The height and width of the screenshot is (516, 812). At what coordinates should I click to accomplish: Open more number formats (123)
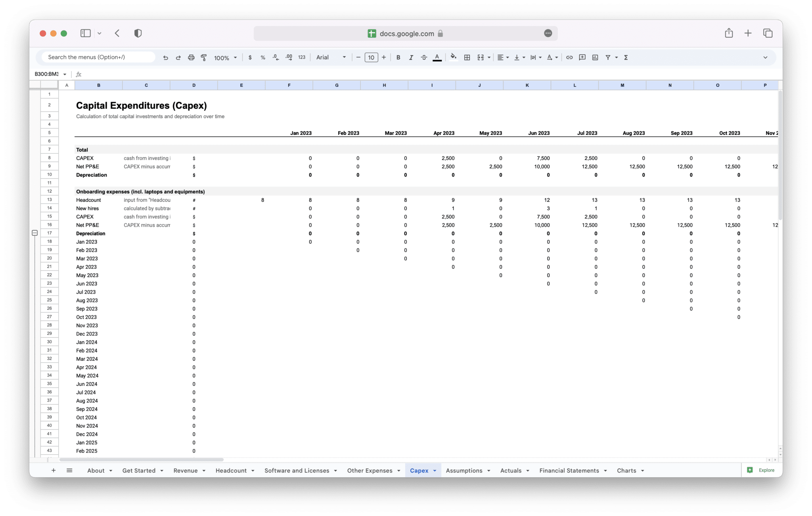coord(302,57)
